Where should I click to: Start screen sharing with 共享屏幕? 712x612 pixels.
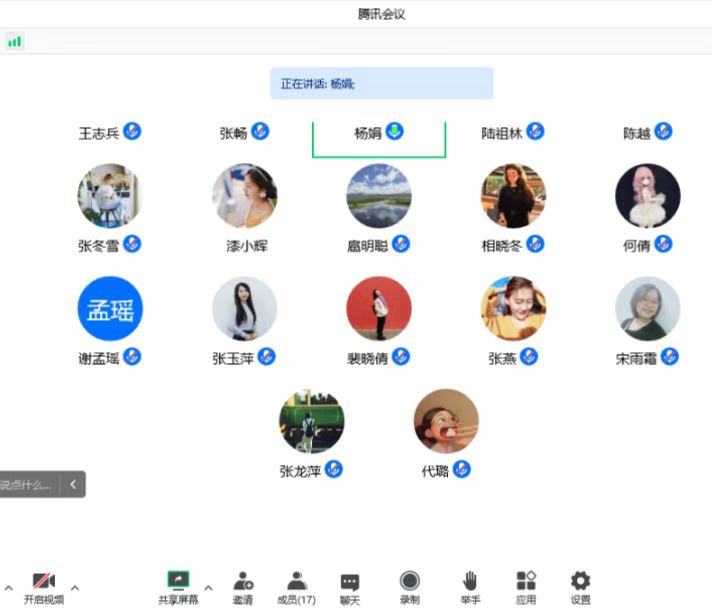(178, 580)
